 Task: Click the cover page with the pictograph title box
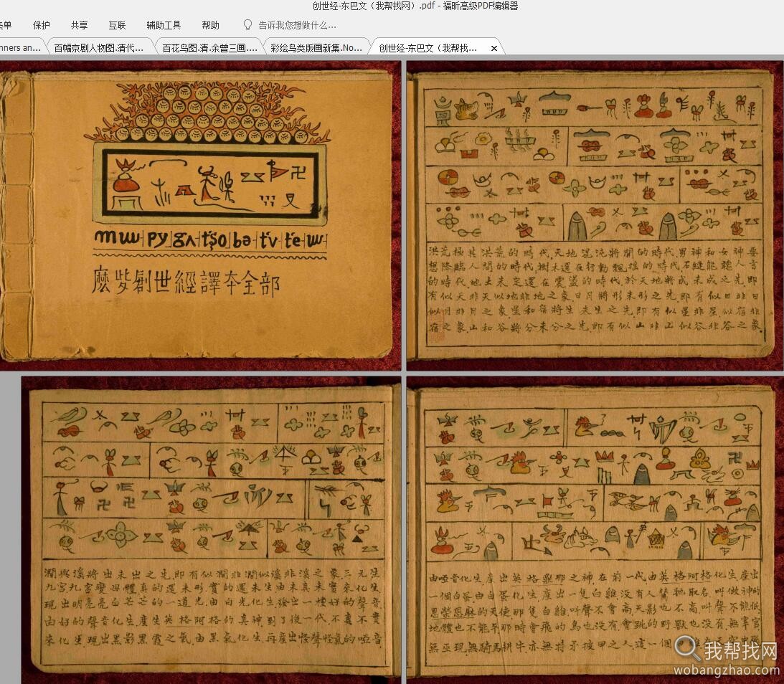click(x=200, y=215)
